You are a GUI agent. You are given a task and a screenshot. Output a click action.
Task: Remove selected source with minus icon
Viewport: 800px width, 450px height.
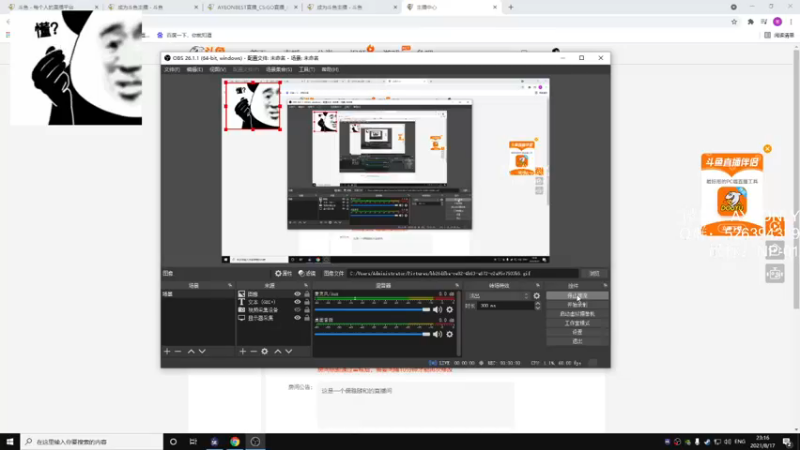coord(253,352)
